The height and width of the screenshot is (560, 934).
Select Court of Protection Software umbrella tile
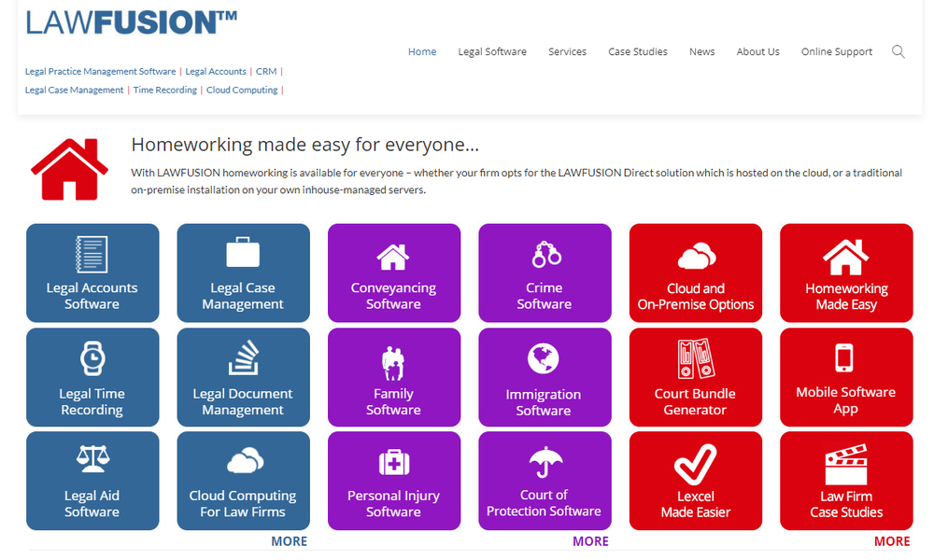[x=545, y=481]
